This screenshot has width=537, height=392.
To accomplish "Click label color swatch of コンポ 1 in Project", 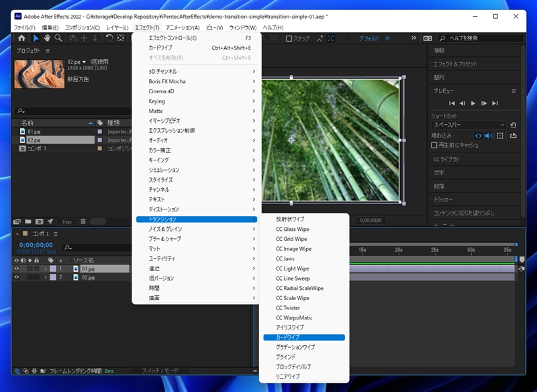I will pos(99,148).
